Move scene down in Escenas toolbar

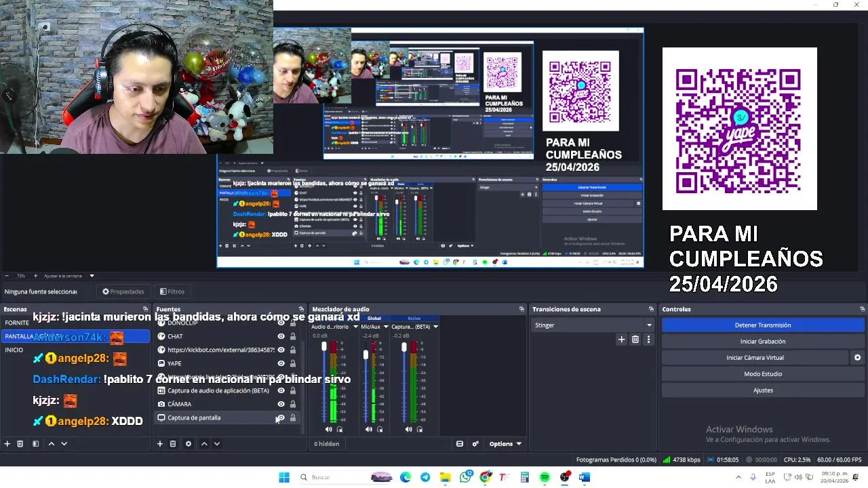pos(64,444)
